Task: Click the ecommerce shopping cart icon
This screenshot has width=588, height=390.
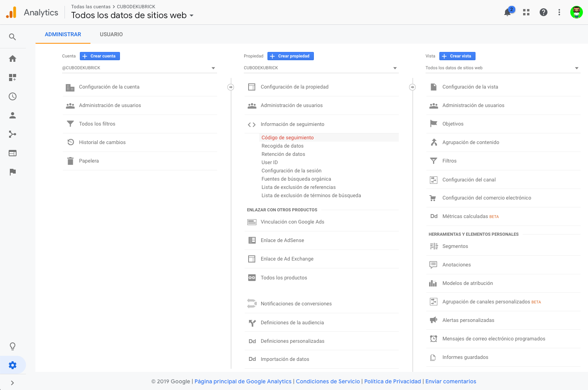Action: pyautogui.click(x=433, y=198)
